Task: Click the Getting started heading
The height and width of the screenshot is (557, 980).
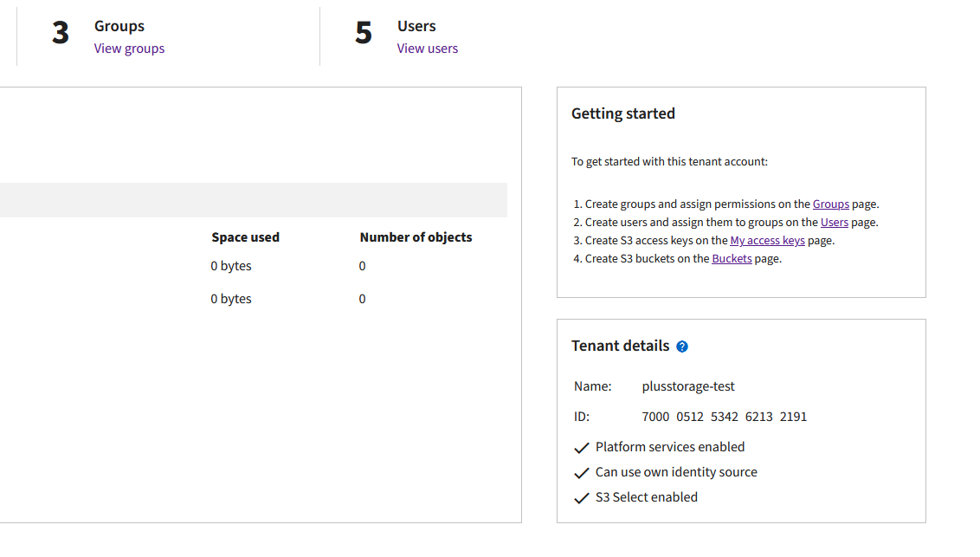Action: (623, 113)
